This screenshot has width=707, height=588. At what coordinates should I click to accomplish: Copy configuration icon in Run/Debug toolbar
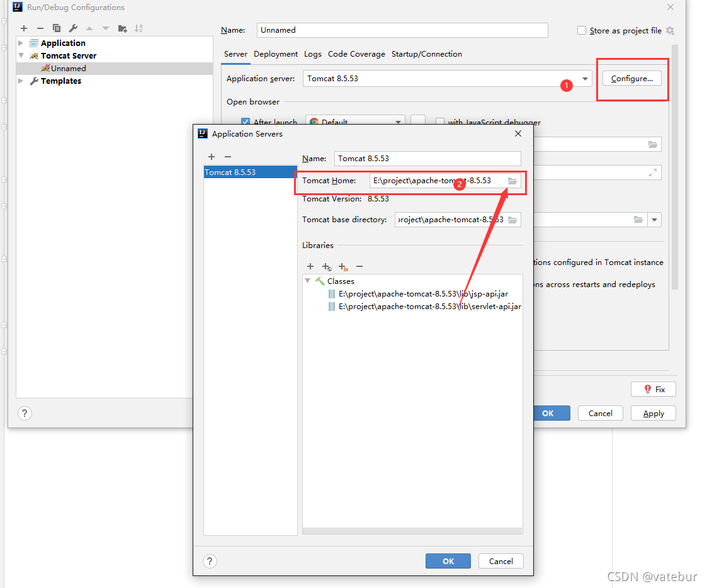click(x=57, y=28)
